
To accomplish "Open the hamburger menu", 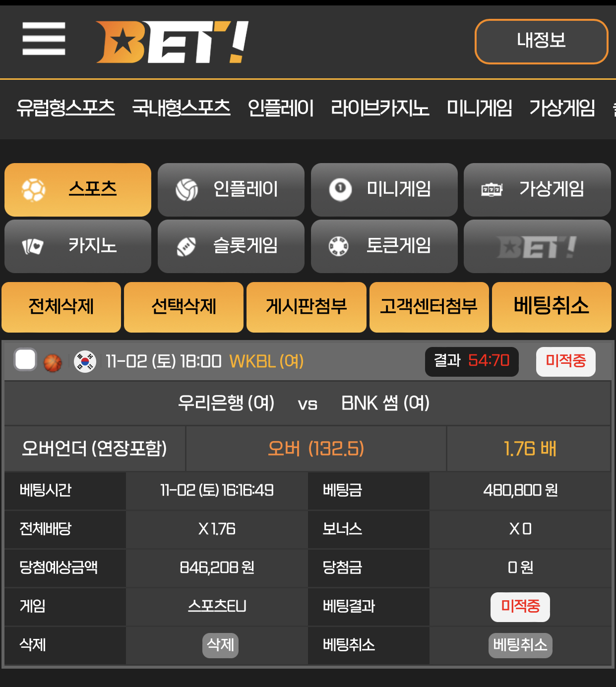I will pos(44,39).
